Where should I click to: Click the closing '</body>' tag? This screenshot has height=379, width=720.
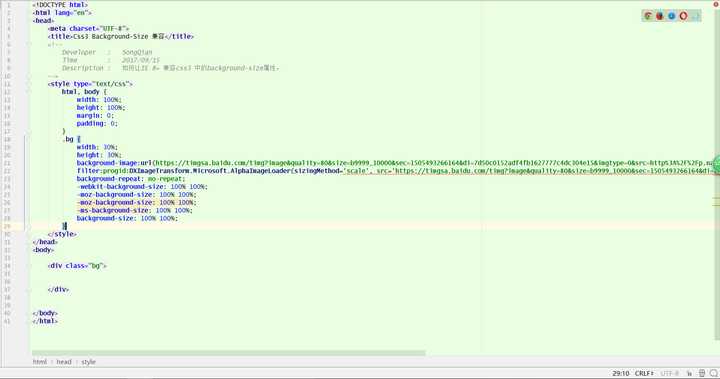(x=45, y=313)
